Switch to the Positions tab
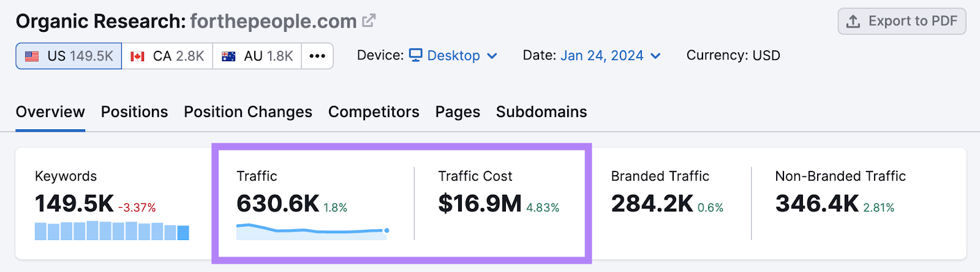The image size is (980, 272). [x=134, y=112]
